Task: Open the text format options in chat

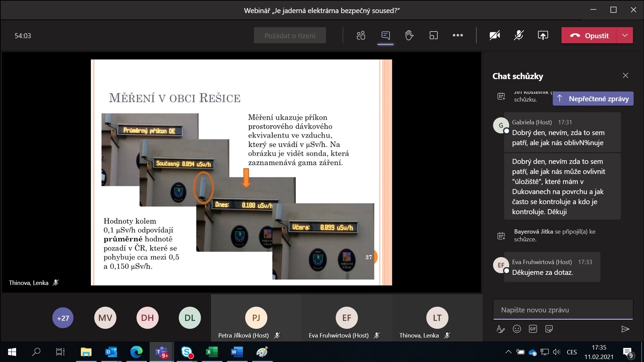Action: click(500, 329)
